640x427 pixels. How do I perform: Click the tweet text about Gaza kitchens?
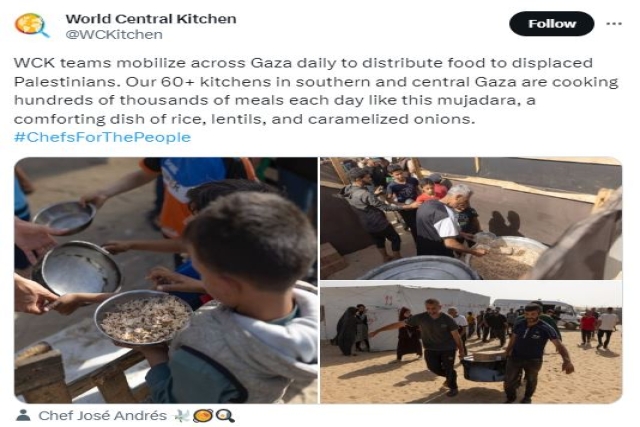(316, 91)
